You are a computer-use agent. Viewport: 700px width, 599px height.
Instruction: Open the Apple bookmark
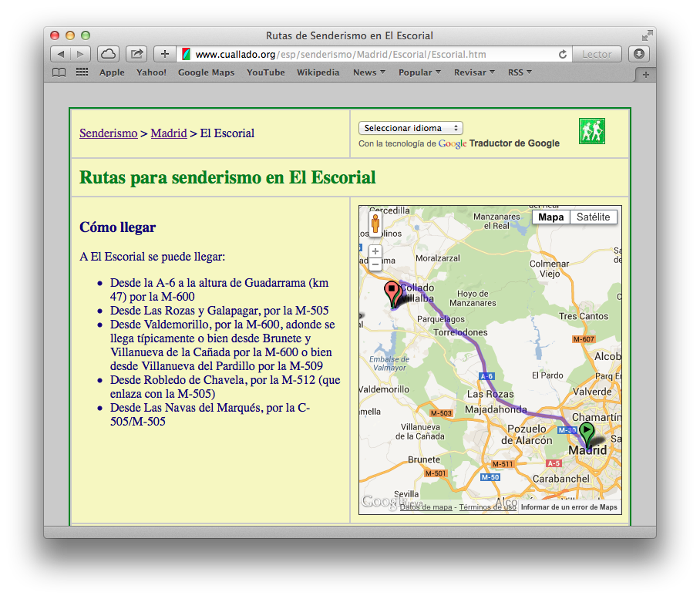coord(112,72)
